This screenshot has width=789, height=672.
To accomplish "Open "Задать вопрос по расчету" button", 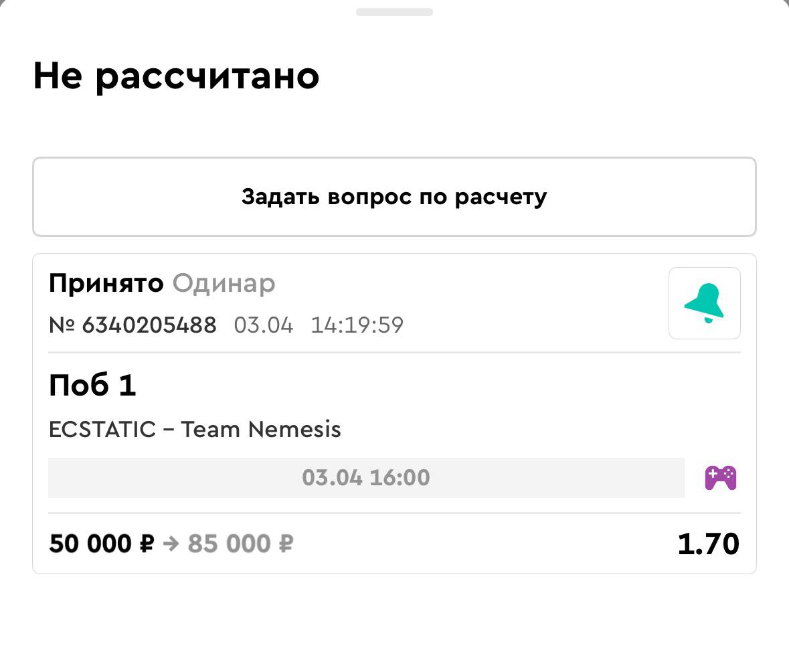I will (394, 197).
